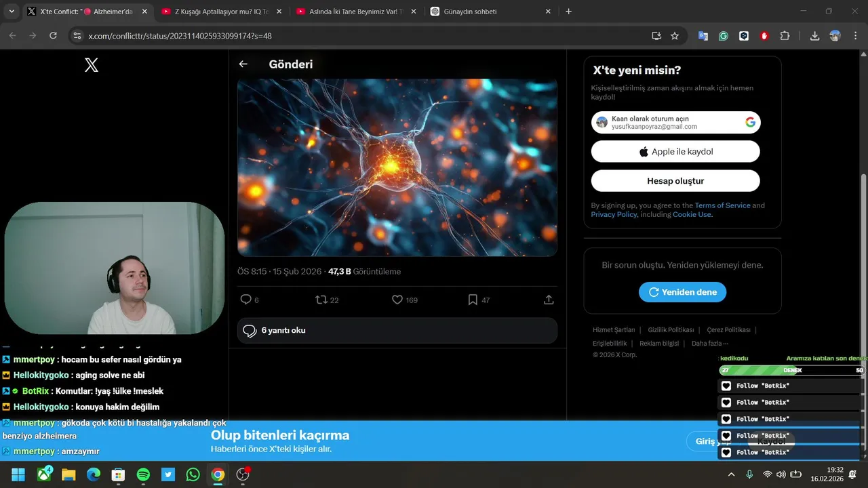
Task: Open the Gizlilik Politikası footer link
Action: click(x=671, y=330)
